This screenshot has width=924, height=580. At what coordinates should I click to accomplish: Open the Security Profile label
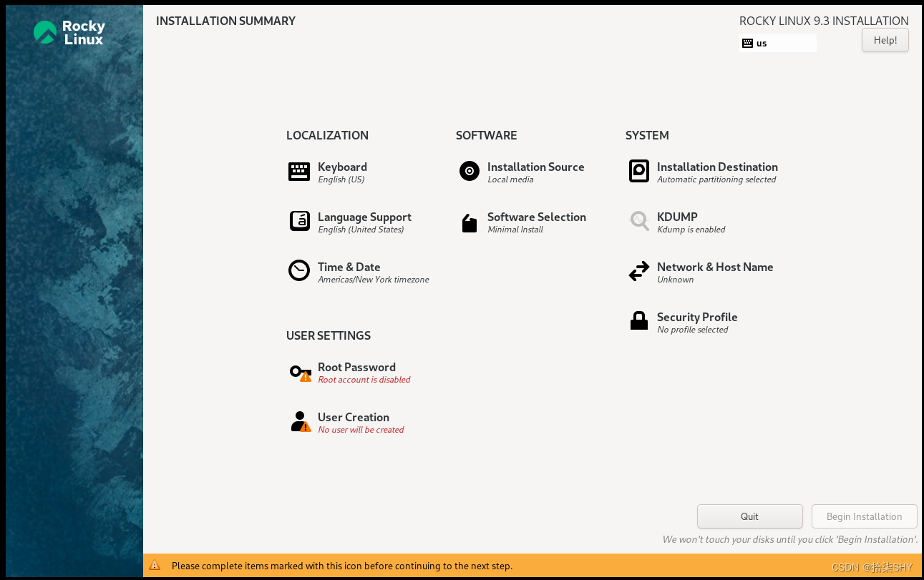coord(697,317)
